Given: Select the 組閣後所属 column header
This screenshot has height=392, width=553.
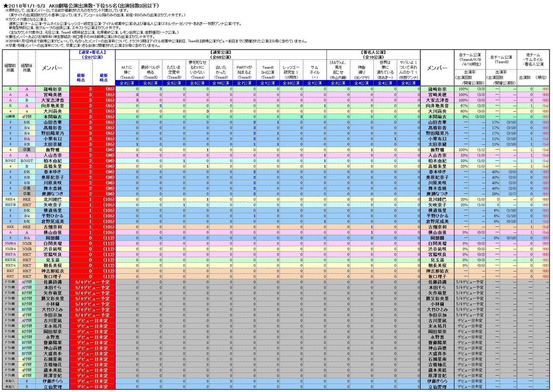Looking at the screenshot, I should 27,67.
